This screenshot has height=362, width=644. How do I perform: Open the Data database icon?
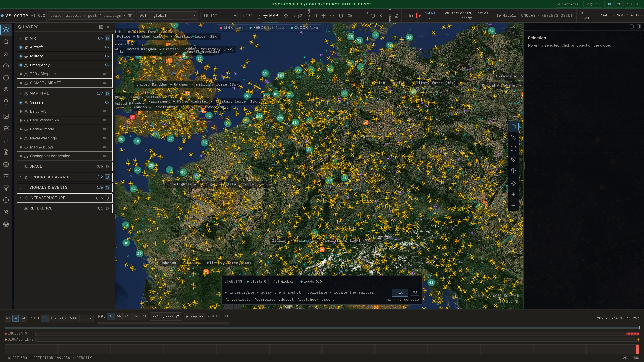pos(373,15)
